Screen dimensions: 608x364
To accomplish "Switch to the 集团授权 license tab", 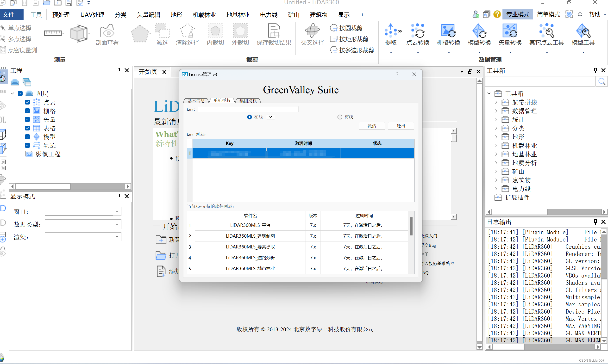I will [x=248, y=101].
